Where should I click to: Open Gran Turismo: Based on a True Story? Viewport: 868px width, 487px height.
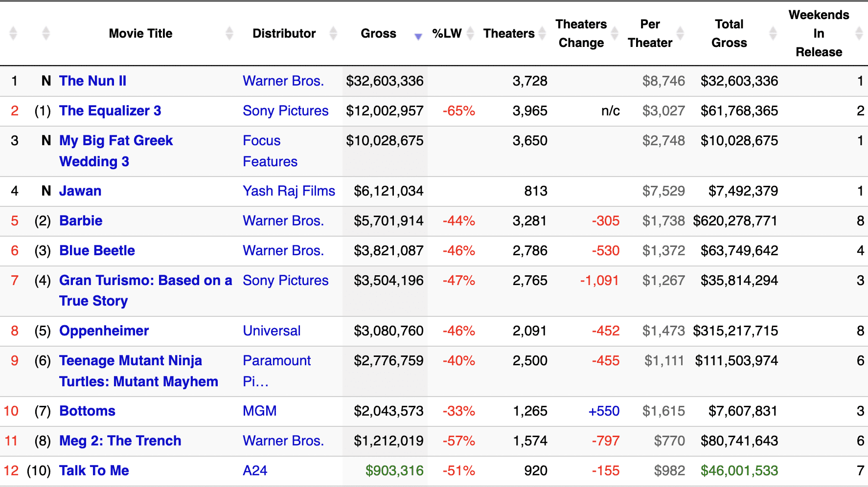pyautogui.click(x=145, y=290)
